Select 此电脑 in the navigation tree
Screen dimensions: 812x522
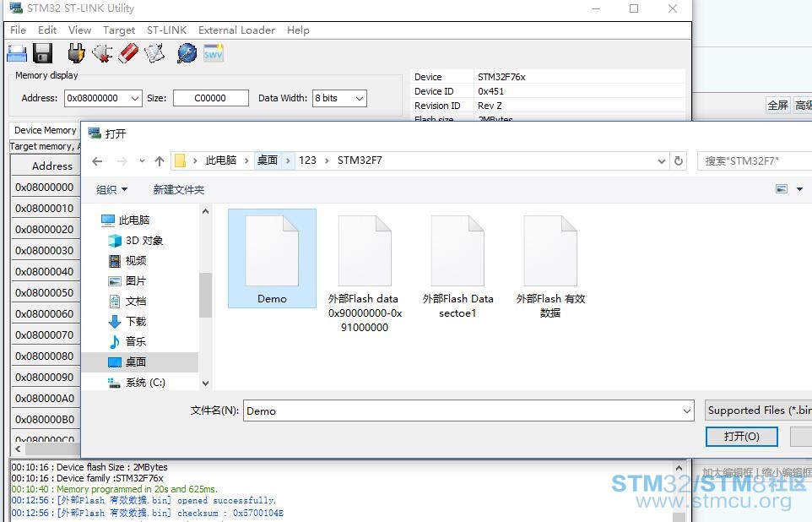(125, 220)
